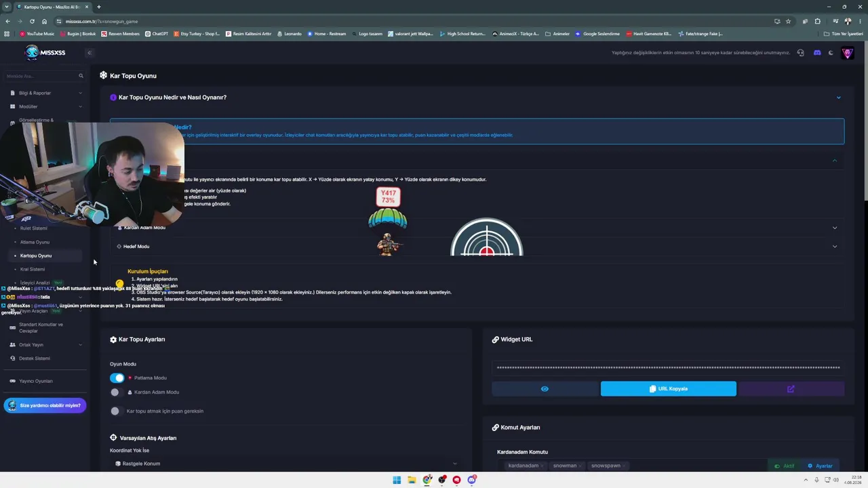Open Yayıncı Oyunları in sidebar

[x=35, y=381]
